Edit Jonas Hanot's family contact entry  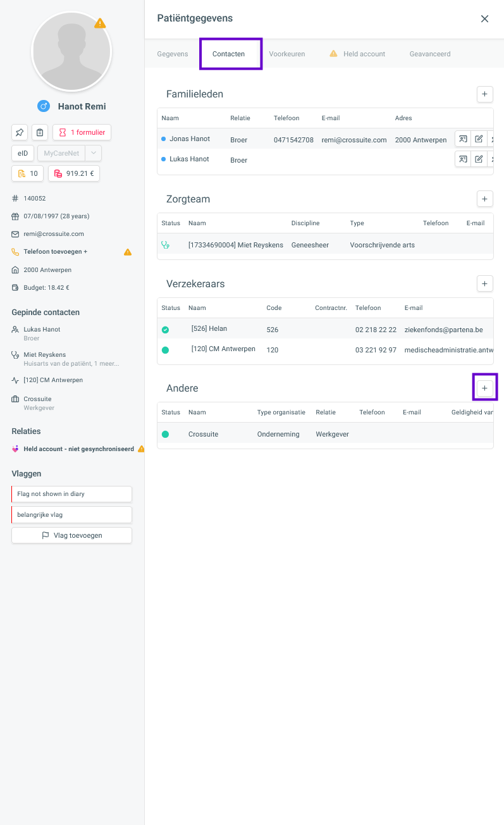tap(479, 139)
